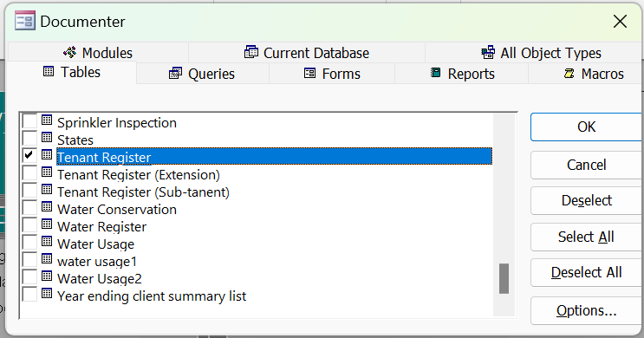
Task: Switch to the Macros tab
Action: click(585, 74)
